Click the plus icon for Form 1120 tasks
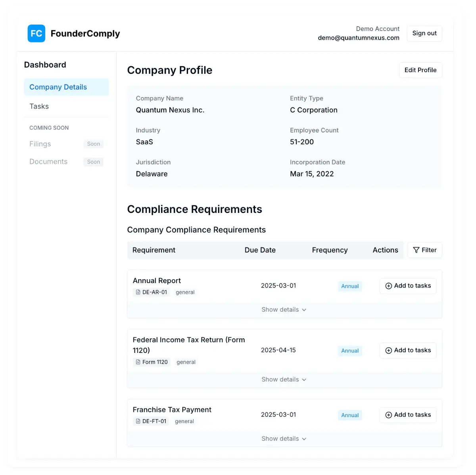Viewport: 476px width, 475px height. pos(388,351)
